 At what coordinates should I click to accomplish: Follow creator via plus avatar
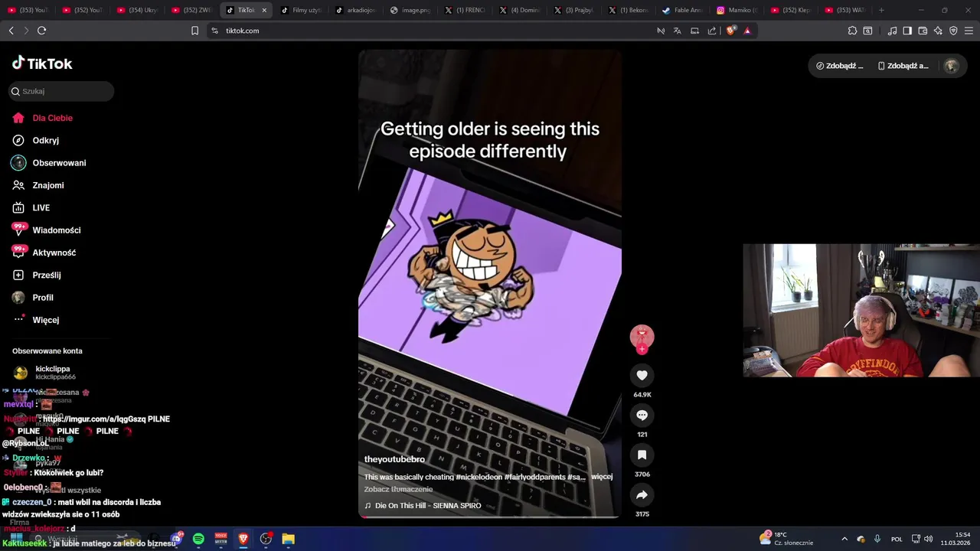642,350
